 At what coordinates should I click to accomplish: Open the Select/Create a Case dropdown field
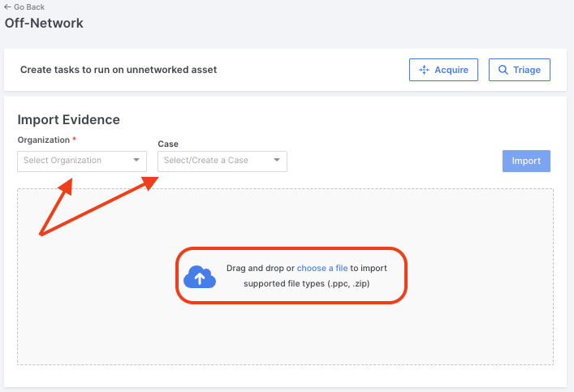pos(222,161)
